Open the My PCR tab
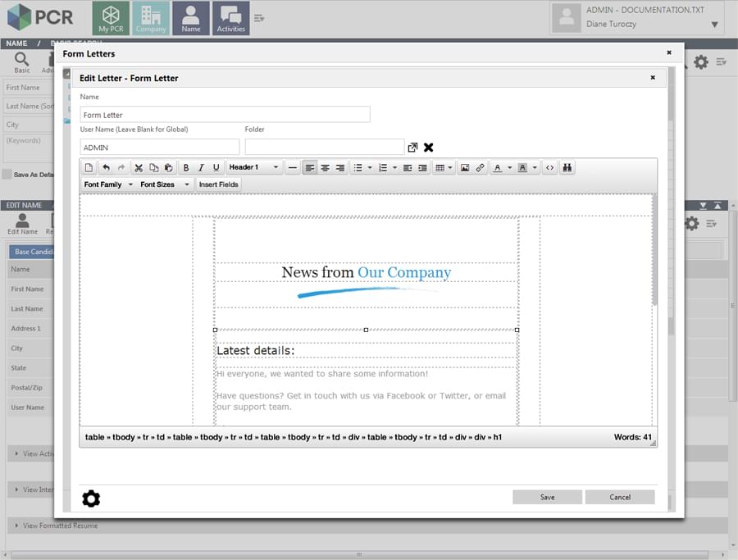 coord(111,18)
